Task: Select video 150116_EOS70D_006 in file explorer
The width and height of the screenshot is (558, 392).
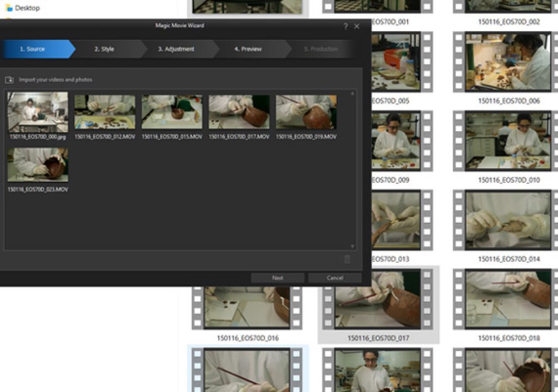Action: (x=508, y=62)
